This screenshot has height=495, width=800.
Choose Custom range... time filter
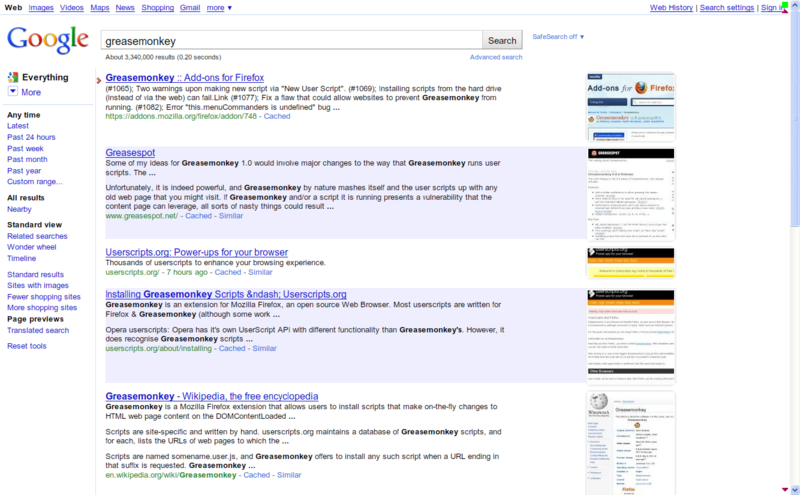click(35, 182)
